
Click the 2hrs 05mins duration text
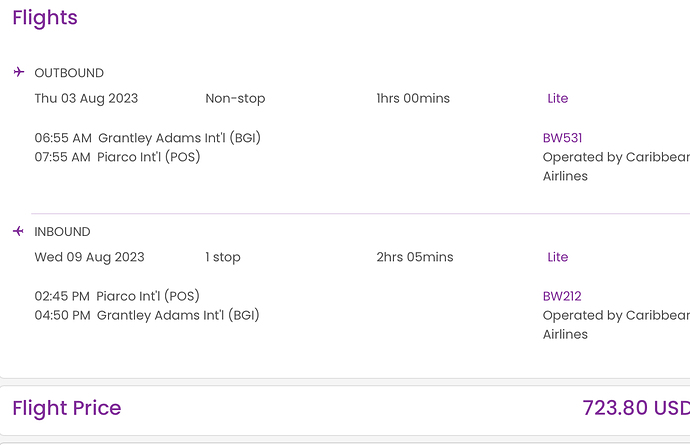415,257
